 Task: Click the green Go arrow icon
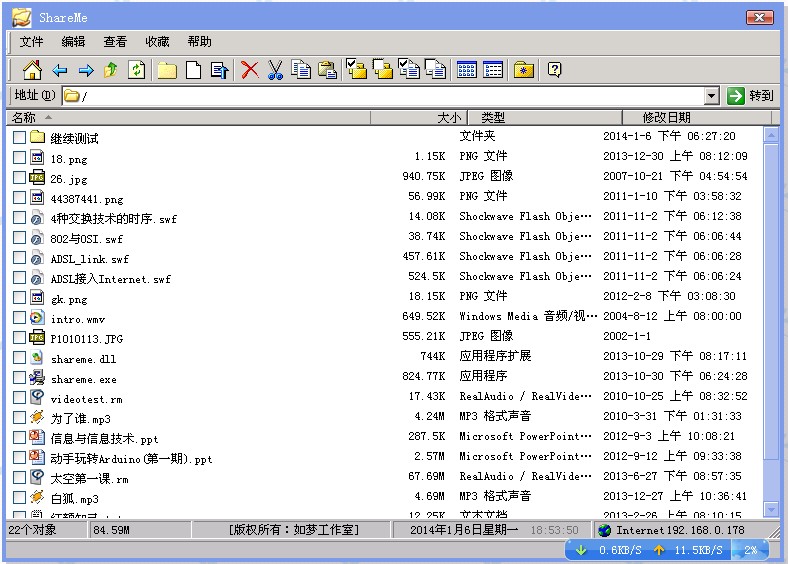click(x=736, y=96)
